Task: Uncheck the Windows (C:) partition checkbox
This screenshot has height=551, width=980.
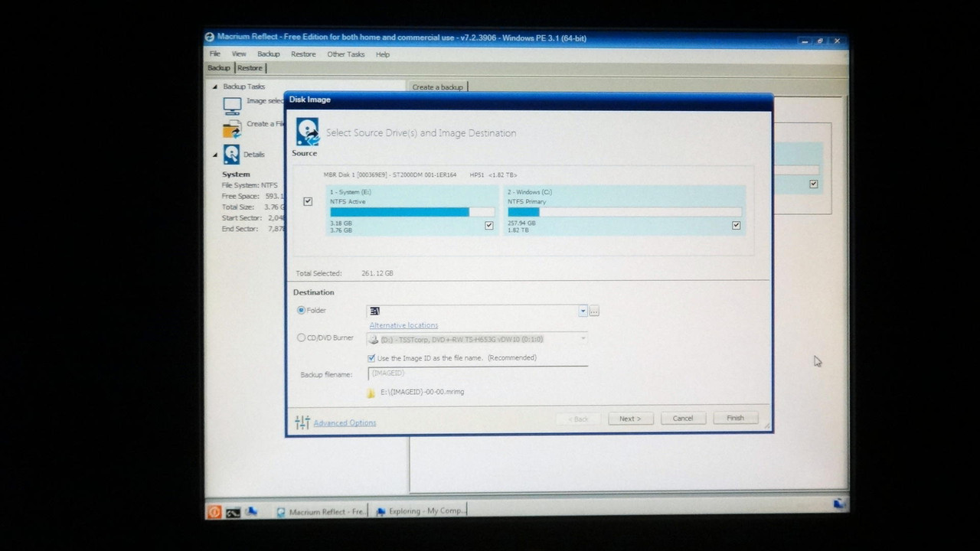Action: tap(736, 226)
